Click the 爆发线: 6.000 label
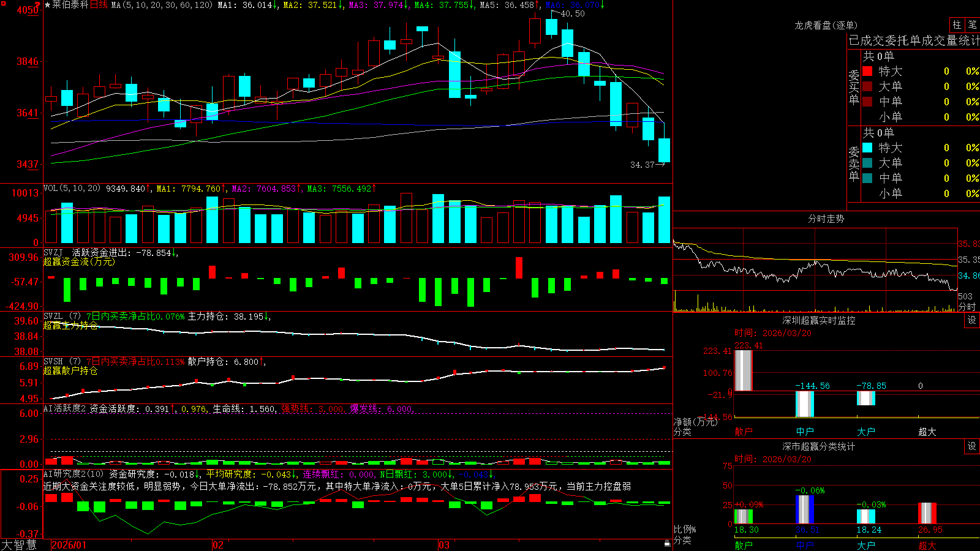The width and height of the screenshot is (980, 551). click(381, 408)
